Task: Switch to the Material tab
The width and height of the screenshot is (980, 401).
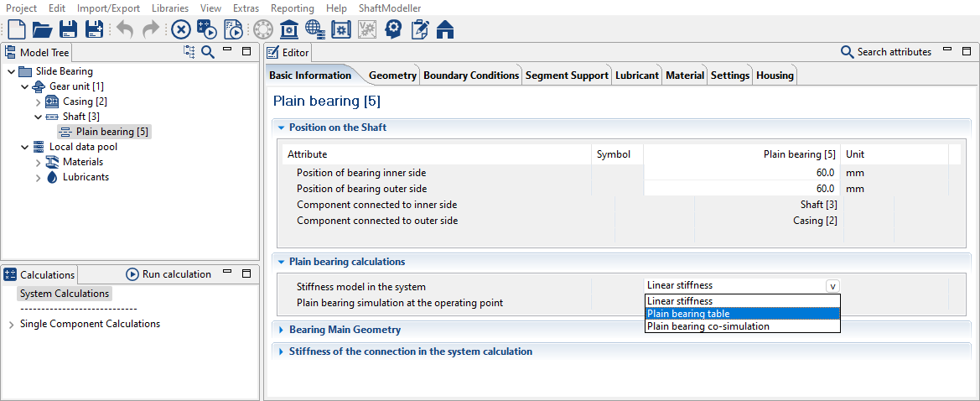Action: coord(685,75)
